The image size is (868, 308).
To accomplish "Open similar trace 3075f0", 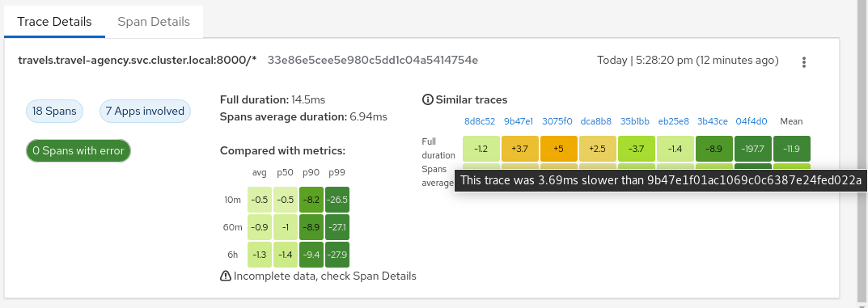I will tap(557, 121).
